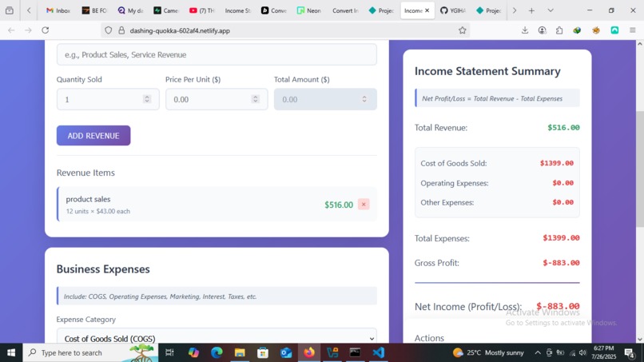644x362 pixels.
Task: Open the volume control in system tray
Action: pos(582,352)
